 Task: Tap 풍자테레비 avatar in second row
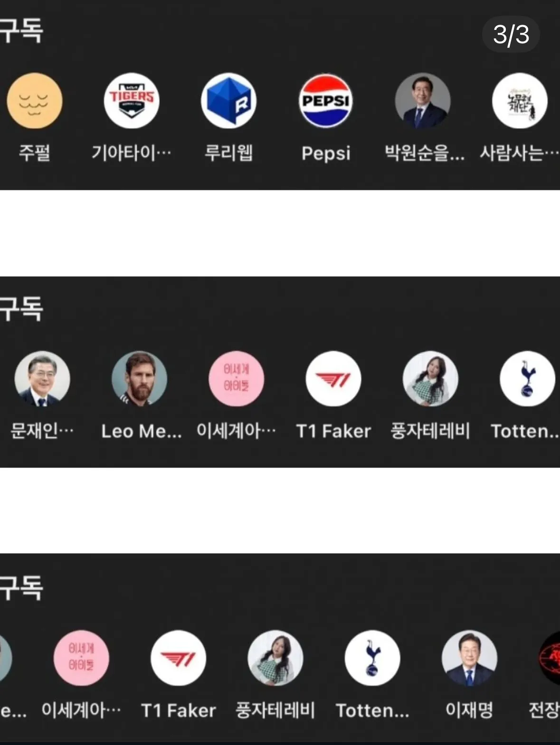[x=430, y=379]
